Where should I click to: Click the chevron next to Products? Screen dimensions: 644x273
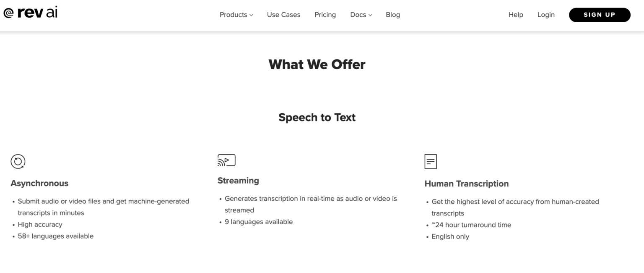click(x=251, y=15)
